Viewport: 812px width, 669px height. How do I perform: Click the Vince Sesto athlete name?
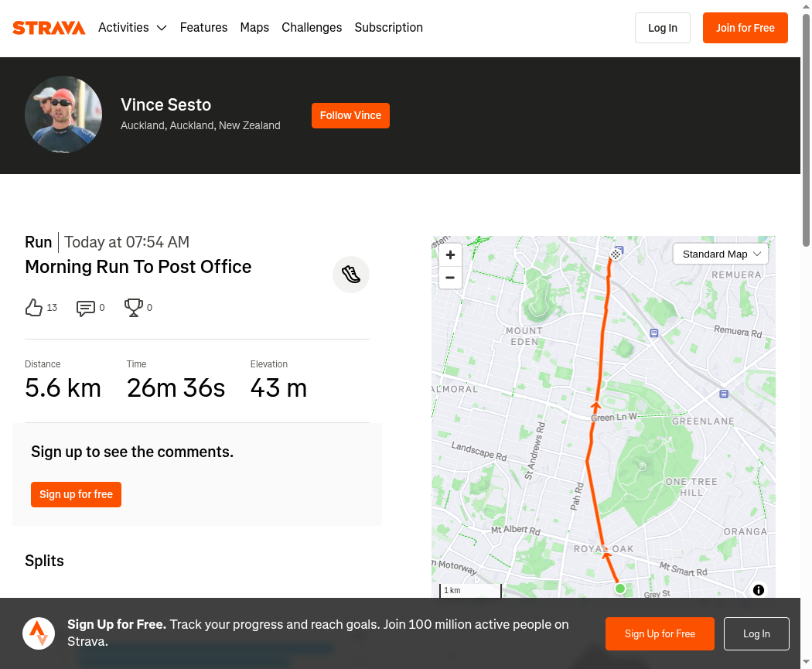point(165,105)
